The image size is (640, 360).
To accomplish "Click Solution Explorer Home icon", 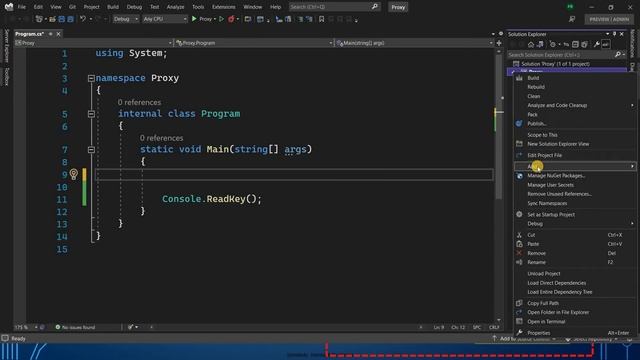I will coord(531,44).
